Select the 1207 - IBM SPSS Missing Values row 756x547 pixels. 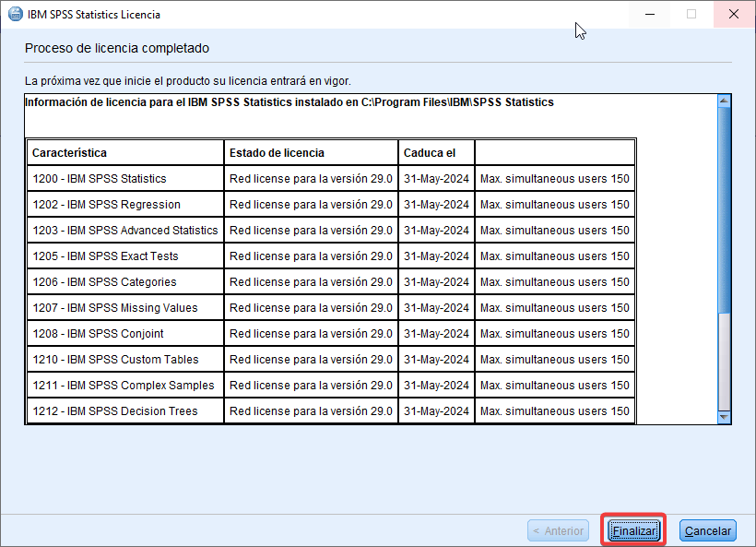[114, 308]
